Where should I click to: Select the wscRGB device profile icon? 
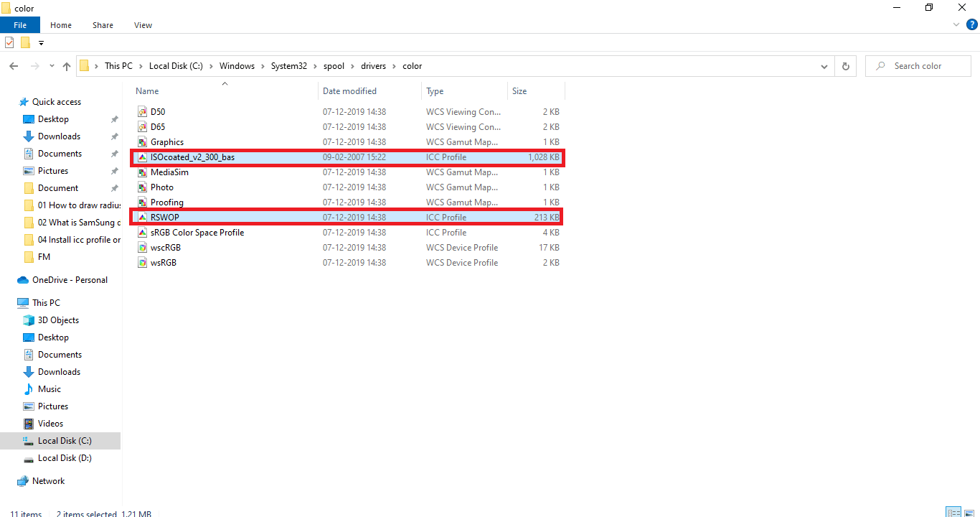pyautogui.click(x=142, y=248)
